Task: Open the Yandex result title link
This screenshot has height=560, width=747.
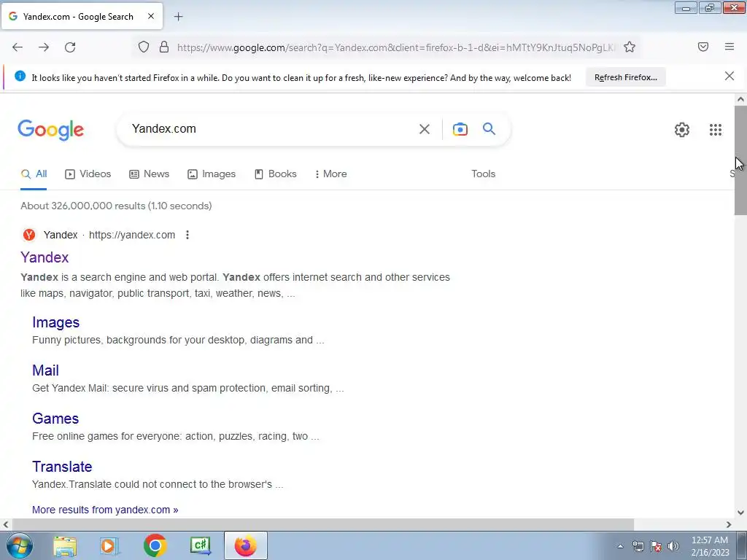Action: point(44,257)
